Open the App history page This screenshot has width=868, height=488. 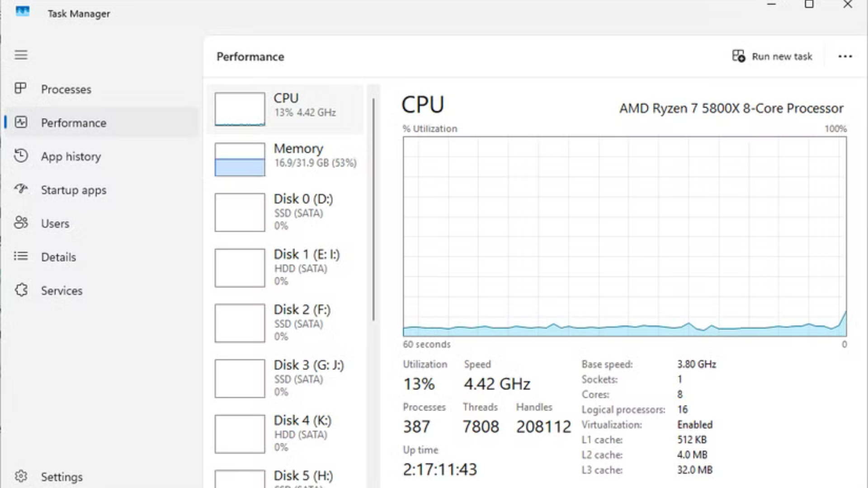[71, 156]
